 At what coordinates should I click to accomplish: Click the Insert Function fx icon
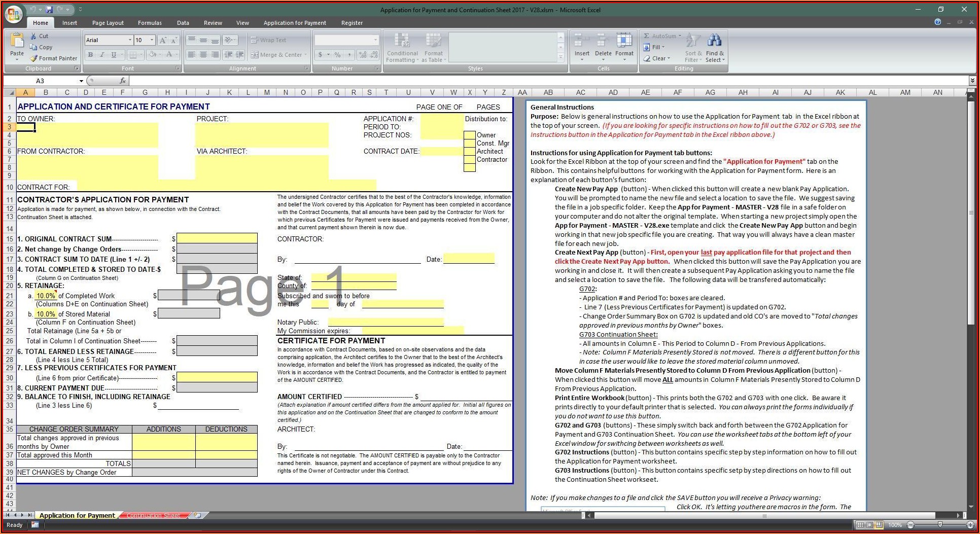122,81
